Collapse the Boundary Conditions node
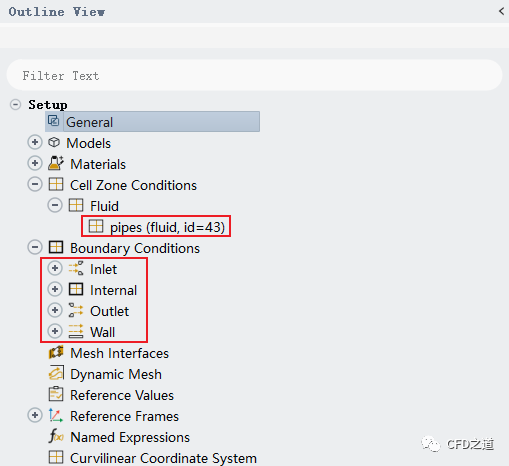 point(35,247)
